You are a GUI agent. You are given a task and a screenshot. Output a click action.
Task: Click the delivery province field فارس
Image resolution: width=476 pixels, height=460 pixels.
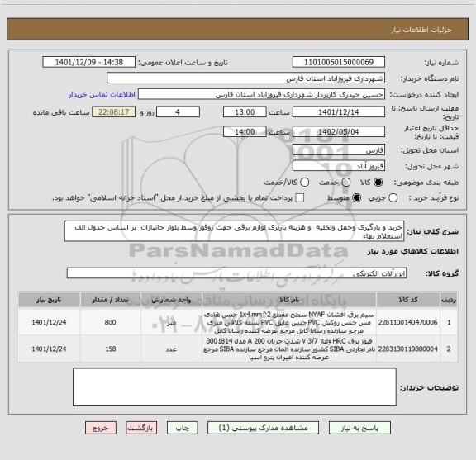(339, 149)
